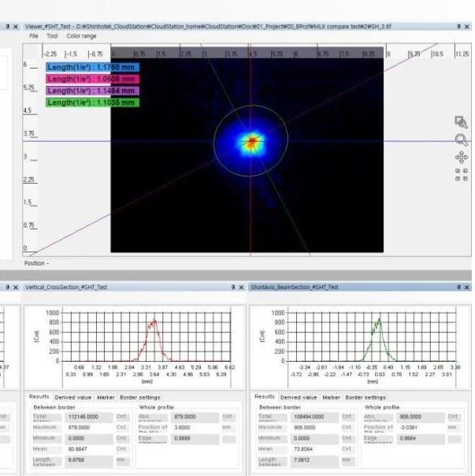Click the zoom-to-region magnifier icon
The width and height of the screenshot is (475, 476).
tap(461, 122)
